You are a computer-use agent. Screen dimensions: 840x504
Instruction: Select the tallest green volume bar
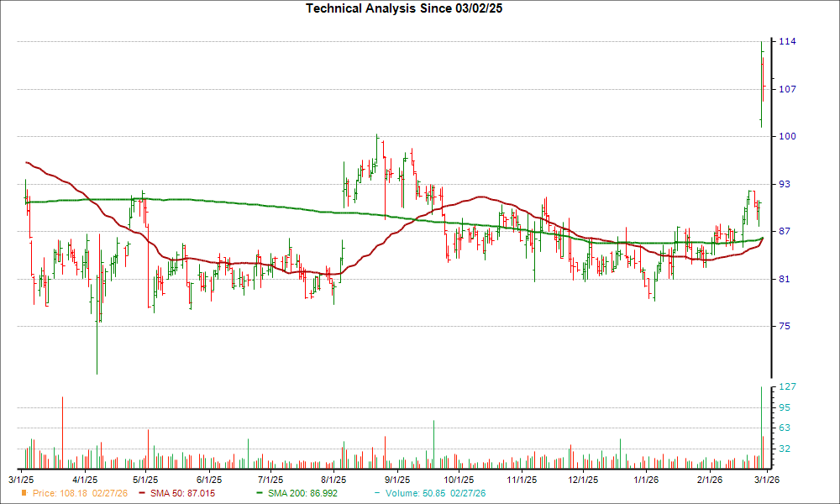[761, 424]
